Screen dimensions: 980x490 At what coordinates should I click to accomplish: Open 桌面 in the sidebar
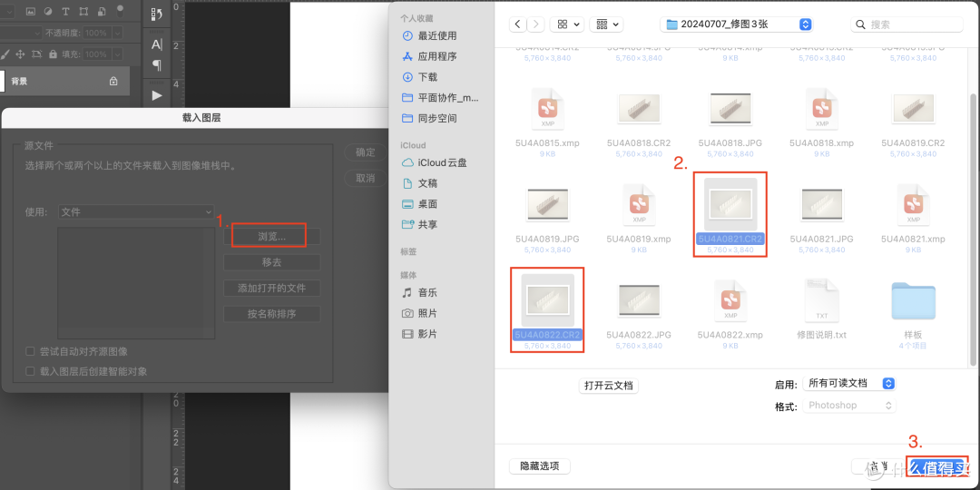421,204
